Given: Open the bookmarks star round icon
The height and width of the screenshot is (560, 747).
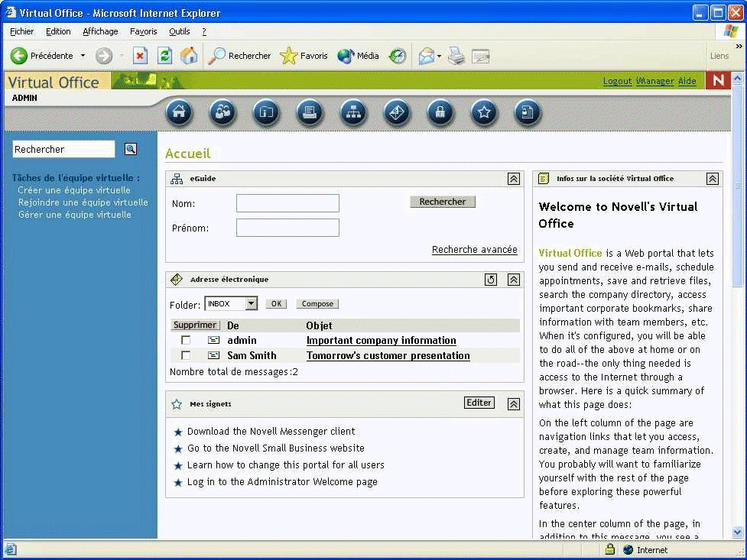Looking at the screenshot, I should click(x=484, y=112).
